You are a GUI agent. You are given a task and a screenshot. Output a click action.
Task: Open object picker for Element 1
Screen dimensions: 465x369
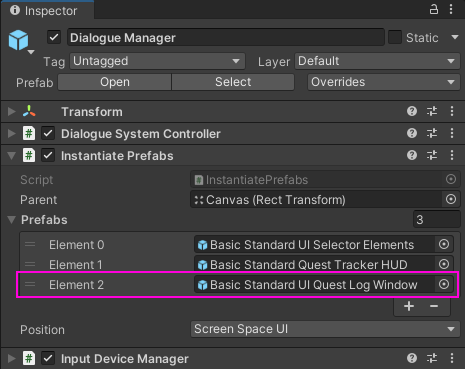click(444, 264)
